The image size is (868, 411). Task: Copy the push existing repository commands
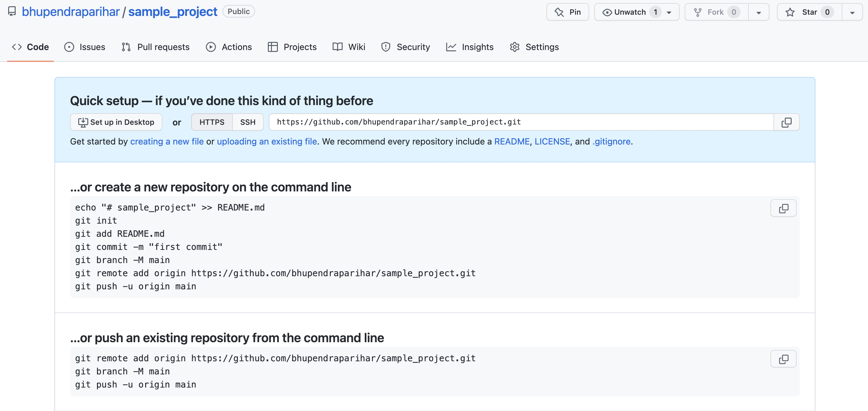pyautogui.click(x=783, y=359)
